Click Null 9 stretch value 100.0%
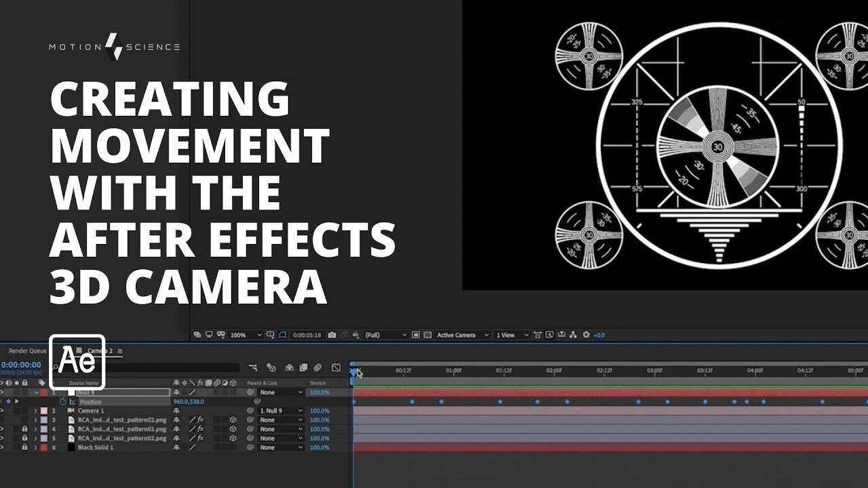 319,392
